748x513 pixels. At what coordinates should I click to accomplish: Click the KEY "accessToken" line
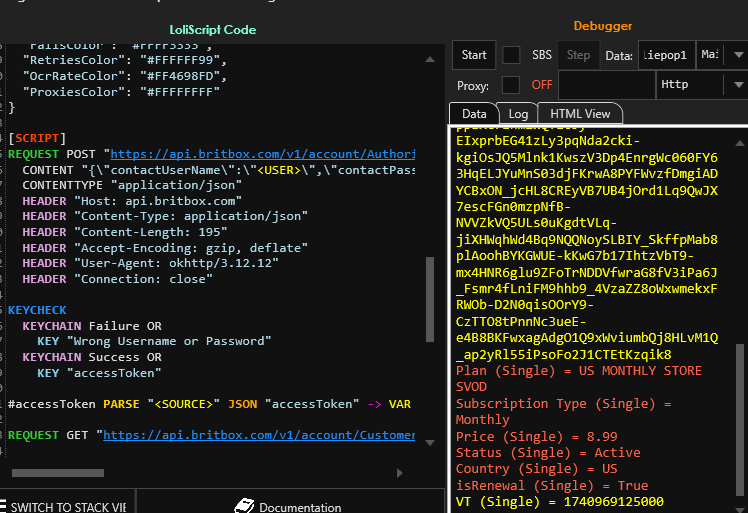tap(99, 373)
